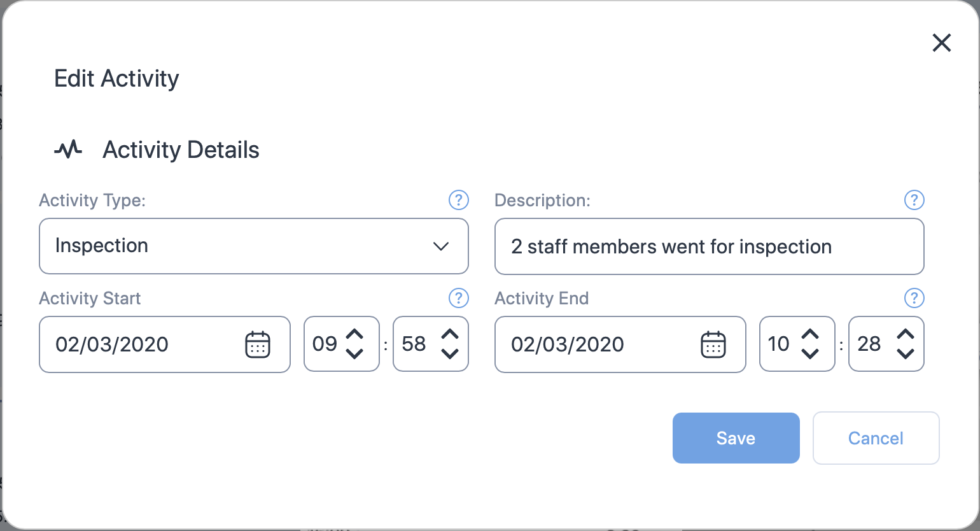Close the Edit Activity dialog

tap(941, 43)
